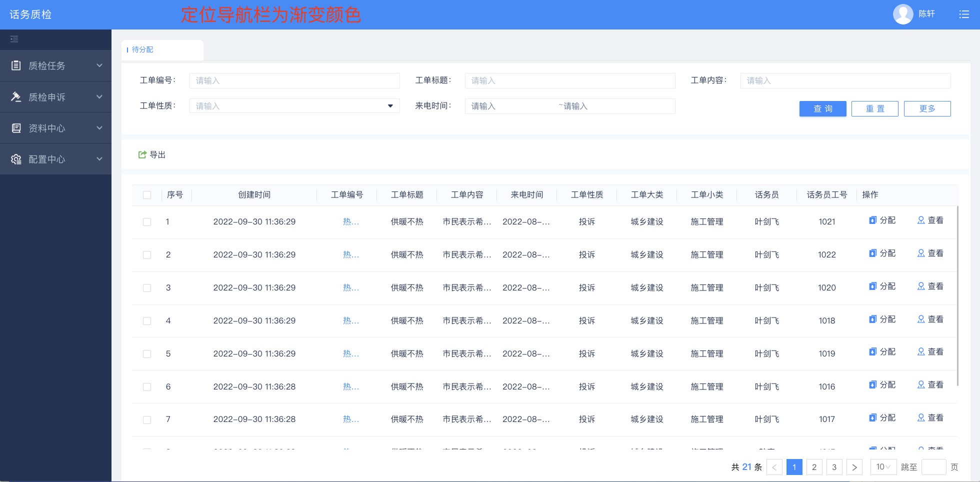Viewport: 980px width, 482px height.
Task: Click the 更多 button
Action: (927, 108)
